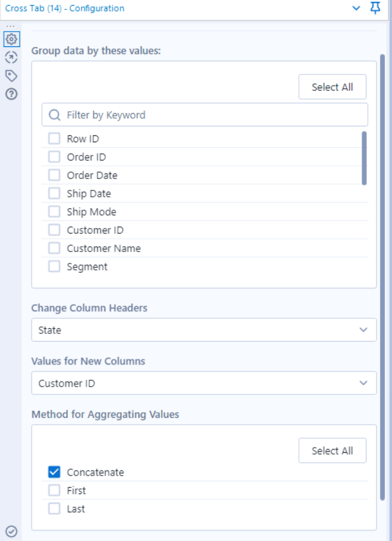
Task: Enable the First aggregation checkbox
Action: pos(54,490)
